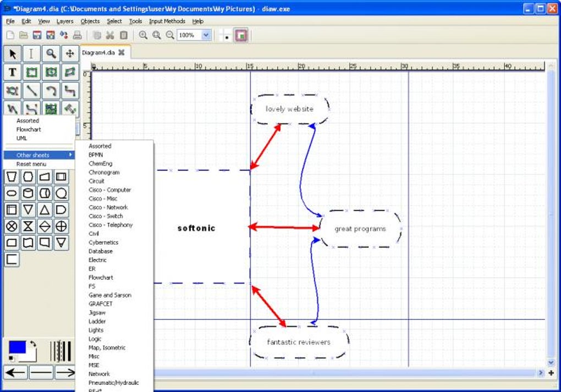Save the diagram with the Save icon
Screen dimensions: 561x392
pos(37,35)
